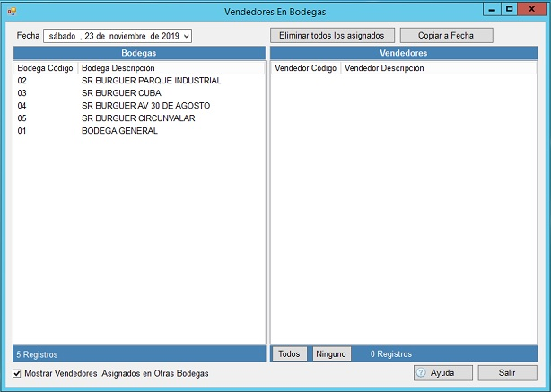The width and height of the screenshot is (551, 392).
Task: Select the BODEGA GENERAL row
Action: point(119,131)
